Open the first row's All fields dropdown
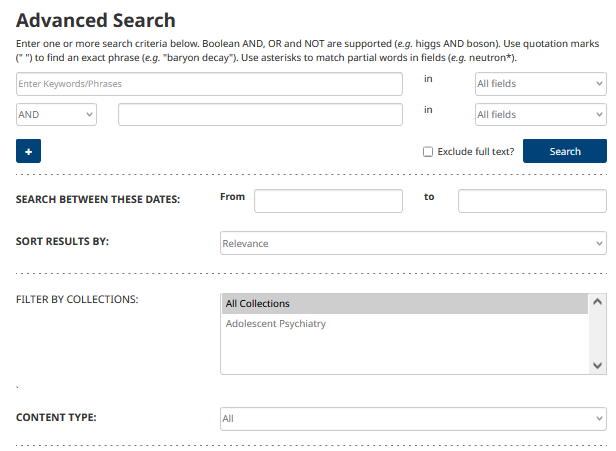Image resolution: width=616 pixels, height=451 pixels. 540,84
